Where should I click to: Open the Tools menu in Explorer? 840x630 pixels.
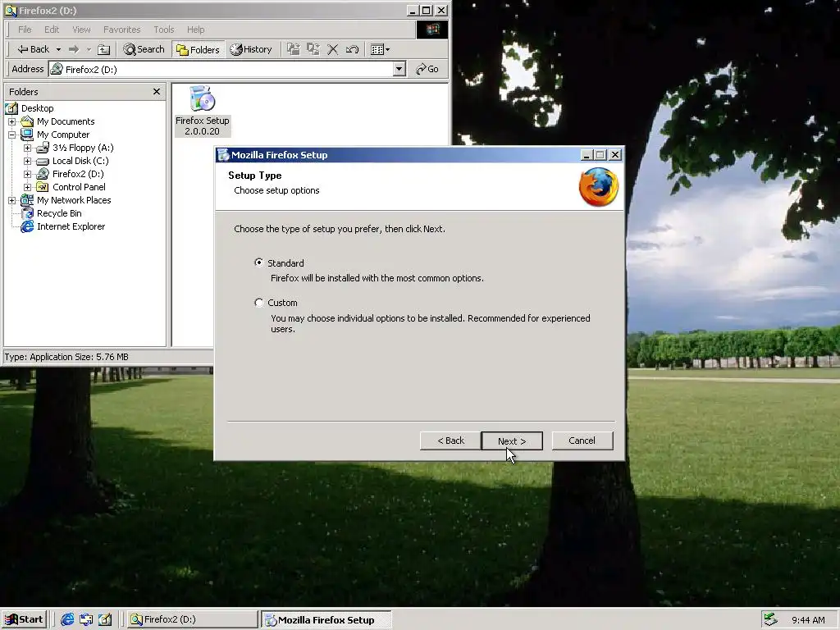click(x=163, y=30)
